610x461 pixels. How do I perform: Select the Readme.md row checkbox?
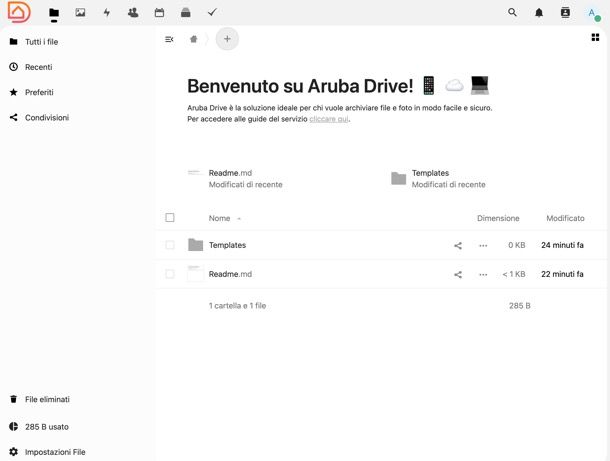[170, 274]
